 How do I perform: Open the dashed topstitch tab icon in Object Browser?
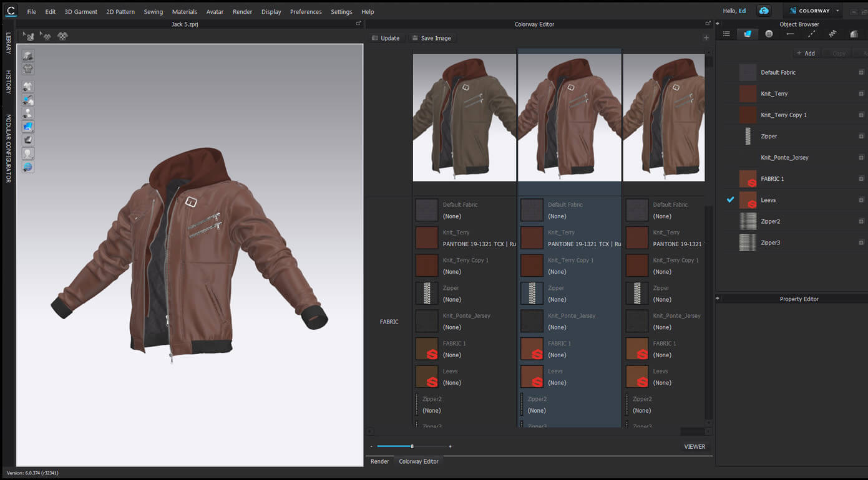point(811,34)
